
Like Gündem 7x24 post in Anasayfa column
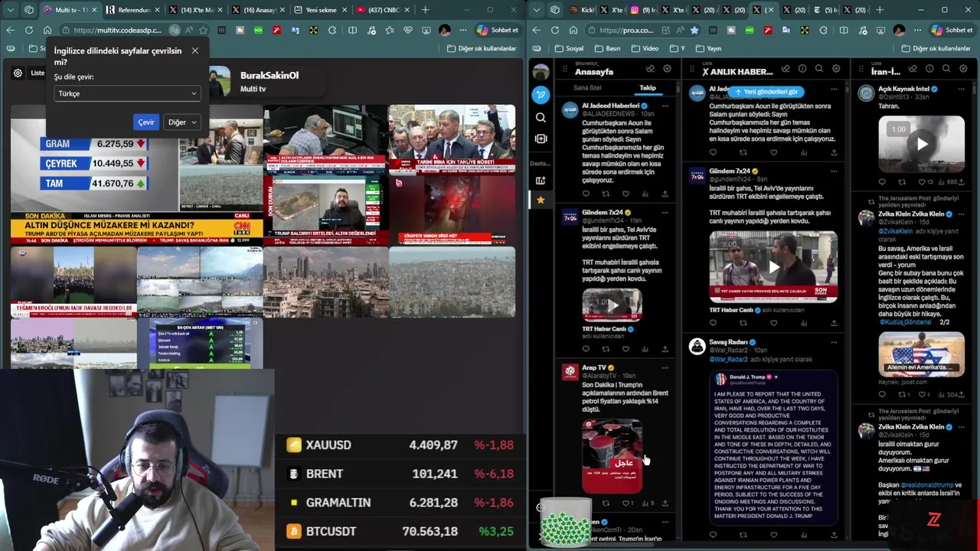tap(626, 349)
